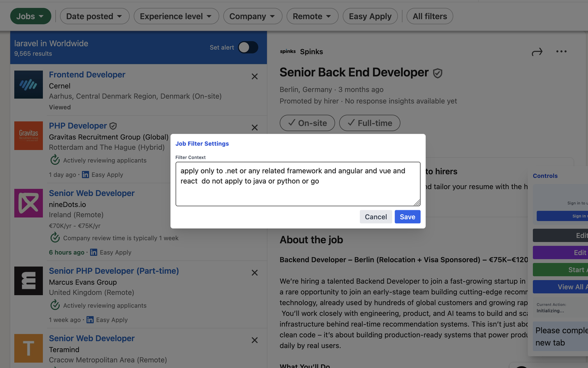This screenshot has width=588, height=368.
Task: Expand the Experience level filter
Action: tap(176, 16)
